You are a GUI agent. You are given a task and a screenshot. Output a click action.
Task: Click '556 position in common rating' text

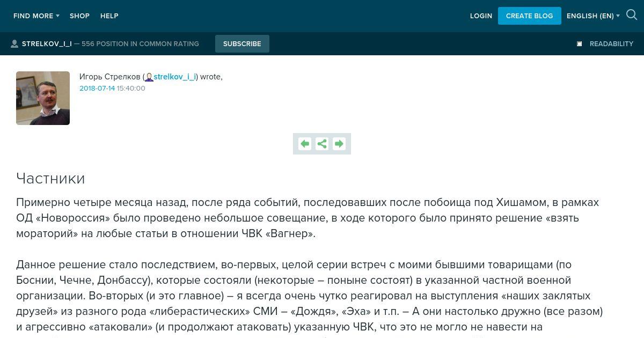click(140, 44)
